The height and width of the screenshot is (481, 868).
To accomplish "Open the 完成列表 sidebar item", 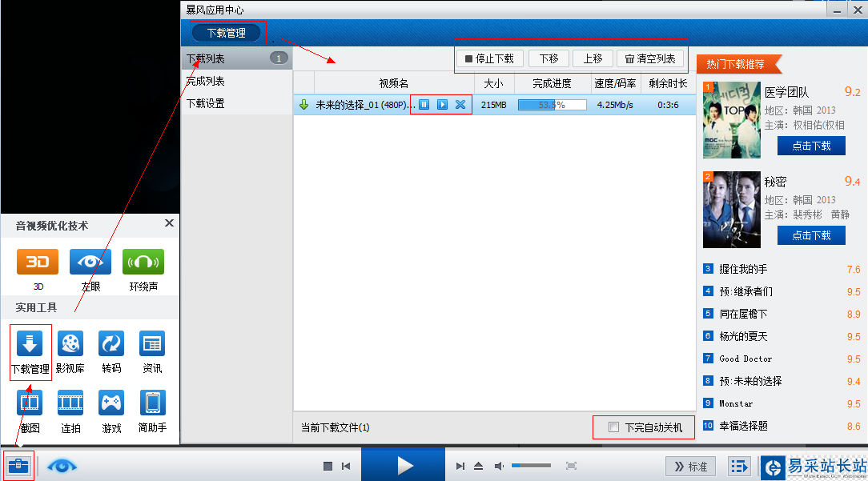I will click(x=236, y=81).
